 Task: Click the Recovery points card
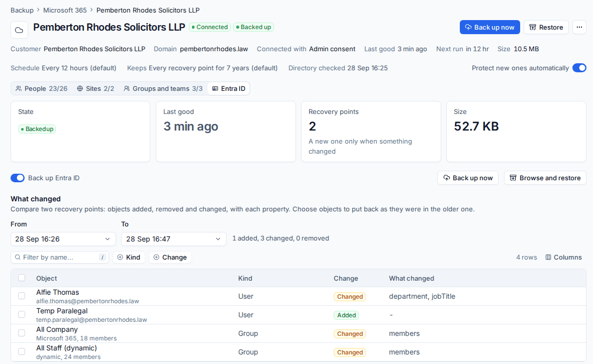pyautogui.click(x=371, y=132)
